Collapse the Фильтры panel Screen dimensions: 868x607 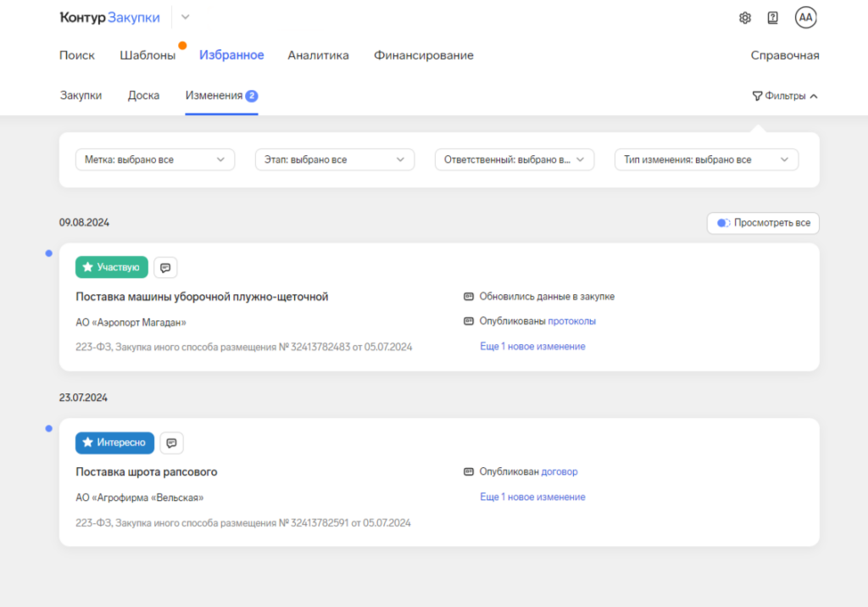tap(785, 96)
